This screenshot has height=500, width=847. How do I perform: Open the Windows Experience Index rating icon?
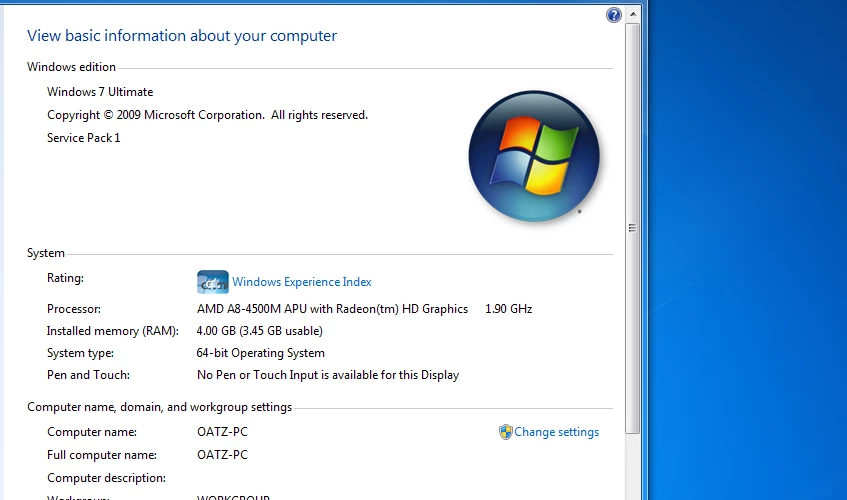click(x=213, y=282)
